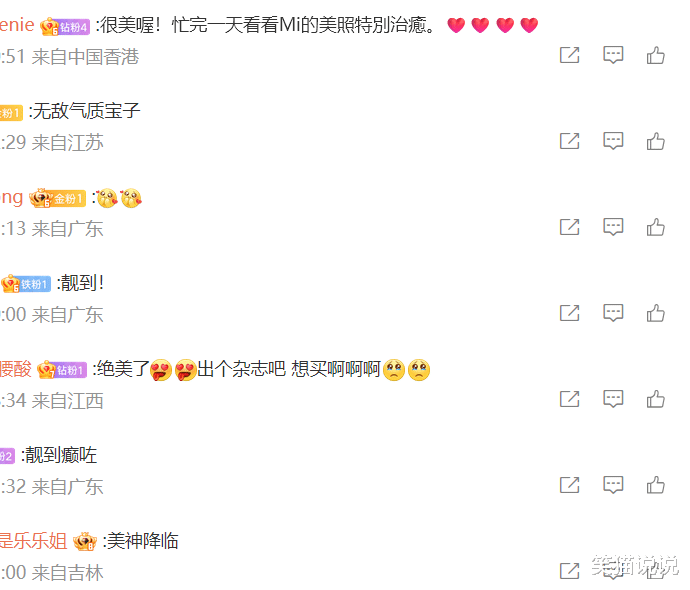690x590 pixels.
Task: Like the emoji comment from 广东
Action: 655,227
